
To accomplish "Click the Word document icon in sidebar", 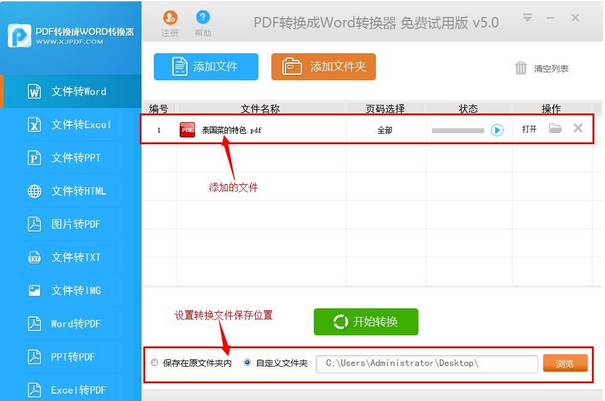I will pyautogui.click(x=34, y=91).
